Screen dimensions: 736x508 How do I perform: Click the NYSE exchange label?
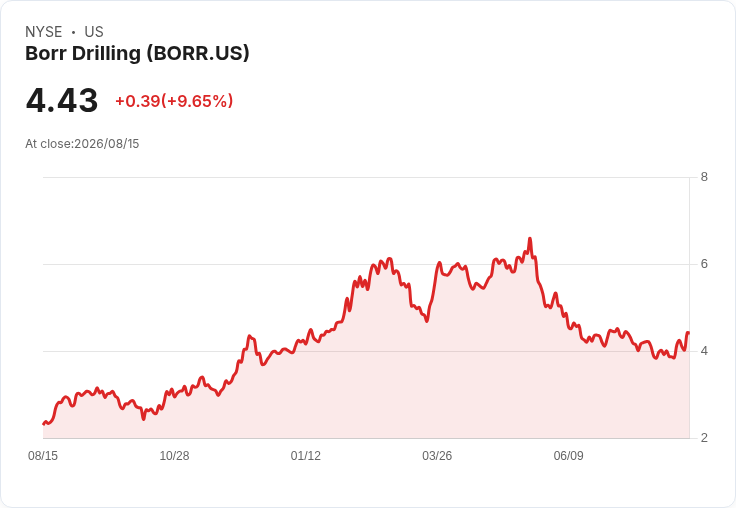point(44,32)
